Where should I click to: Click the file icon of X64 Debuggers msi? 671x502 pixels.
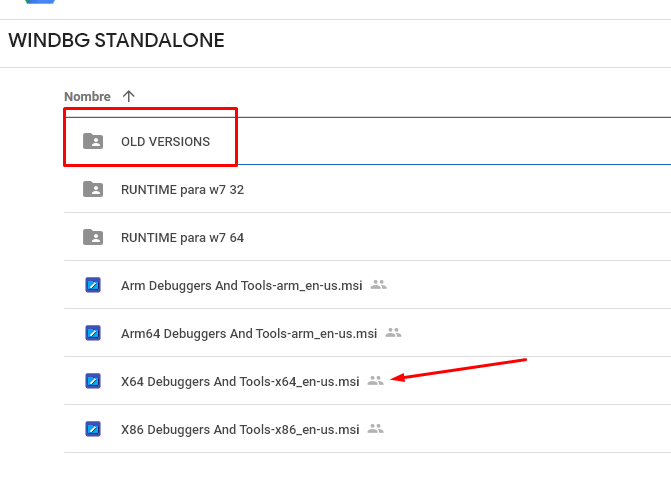93,381
